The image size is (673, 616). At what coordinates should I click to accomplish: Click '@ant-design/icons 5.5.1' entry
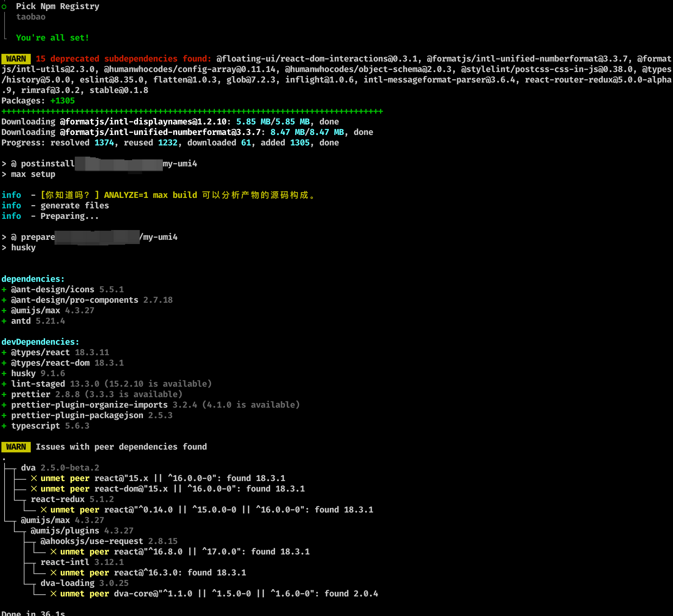point(63,289)
